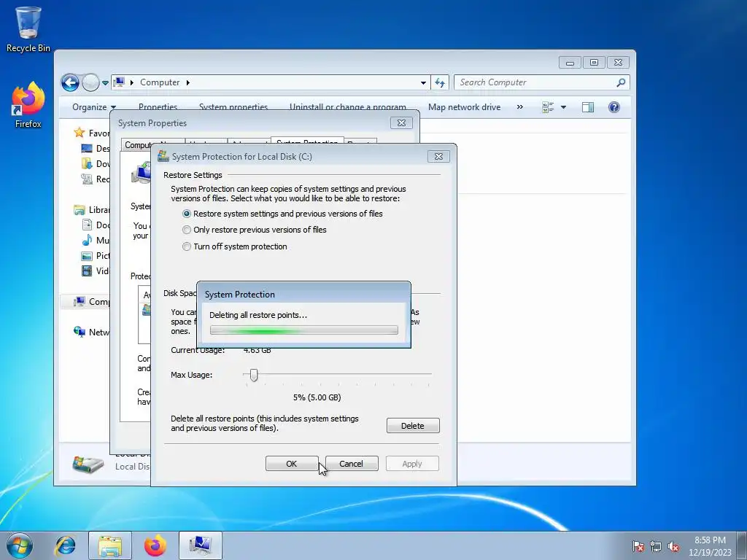Refresh the Computer window view
The height and width of the screenshot is (560, 747).
440,82
